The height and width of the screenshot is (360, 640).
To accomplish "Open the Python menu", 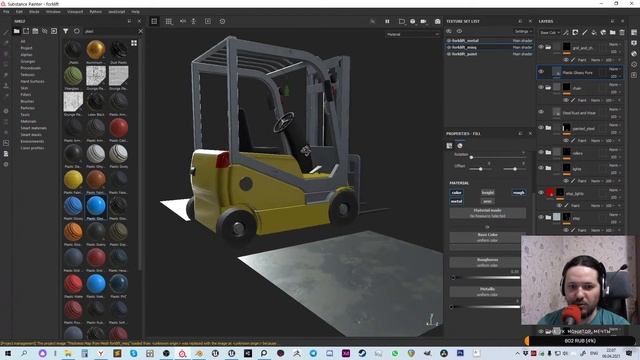I will pos(96,12).
